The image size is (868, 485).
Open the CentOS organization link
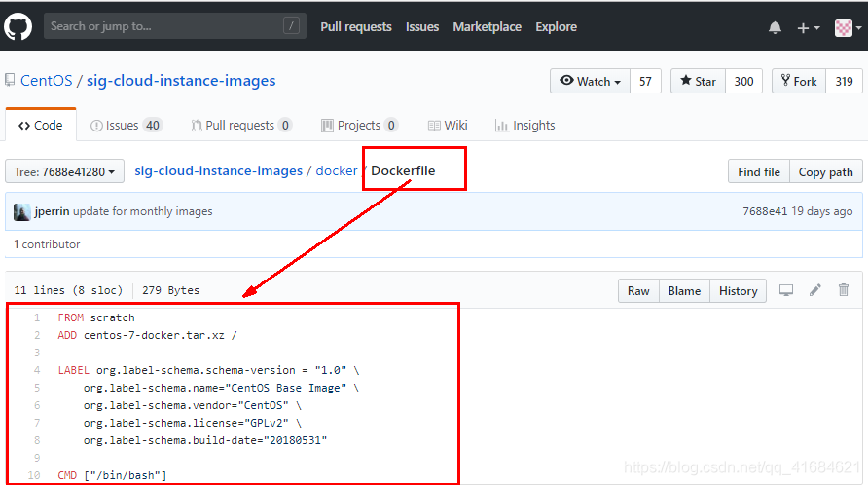(47, 81)
